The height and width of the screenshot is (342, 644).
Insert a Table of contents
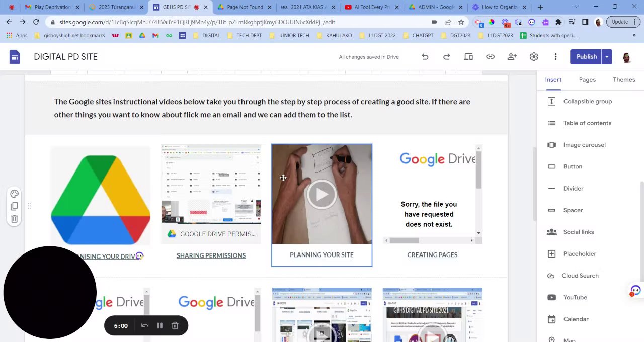(588, 123)
